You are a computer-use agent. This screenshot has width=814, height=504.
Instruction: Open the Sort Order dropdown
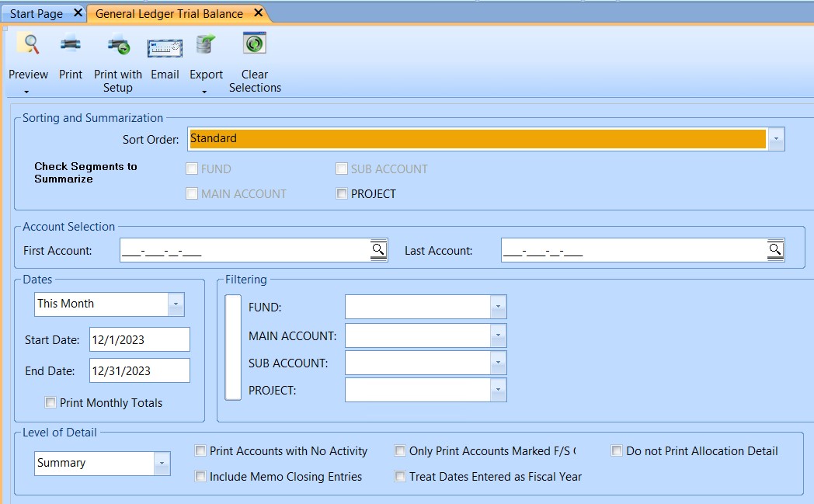point(775,139)
